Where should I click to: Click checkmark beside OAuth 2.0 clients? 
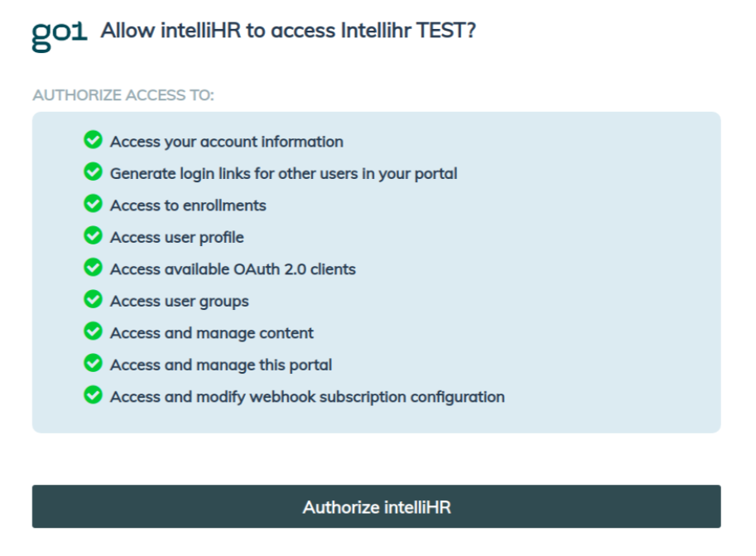click(94, 268)
